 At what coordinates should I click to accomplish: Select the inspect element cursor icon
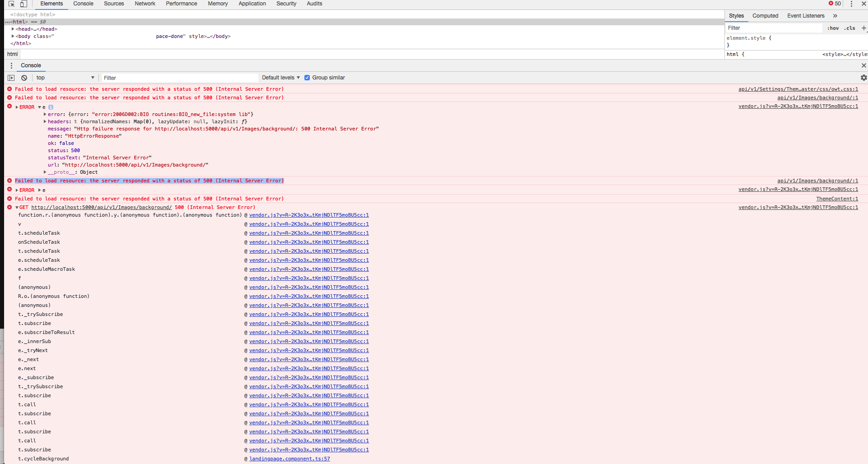11,4
